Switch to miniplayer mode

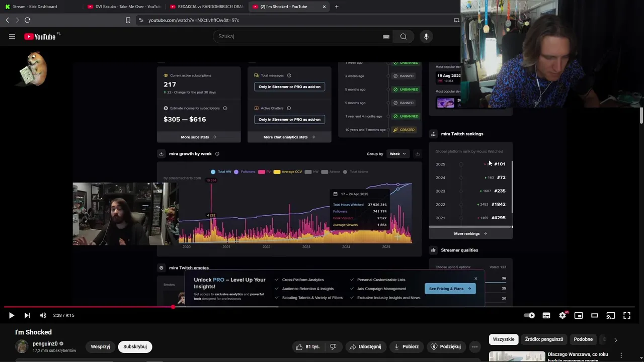tap(579, 315)
